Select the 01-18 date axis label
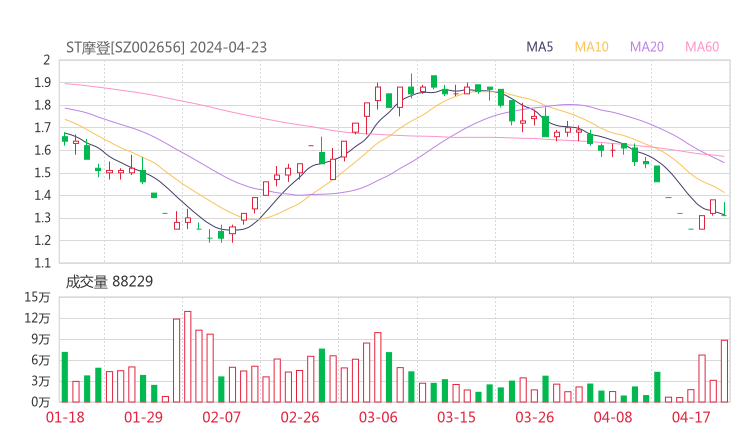This screenshot has height=440, width=740. click(65, 417)
